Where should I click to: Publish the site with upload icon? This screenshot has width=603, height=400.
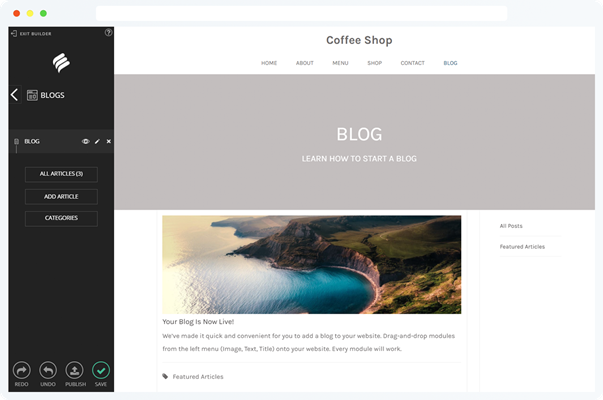(75, 370)
